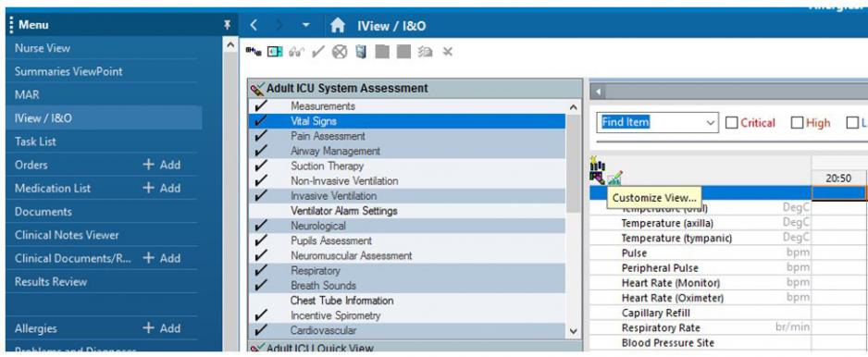Toggle the High checkbox
This screenshot has width=868, height=357.
(x=797, y=123)
